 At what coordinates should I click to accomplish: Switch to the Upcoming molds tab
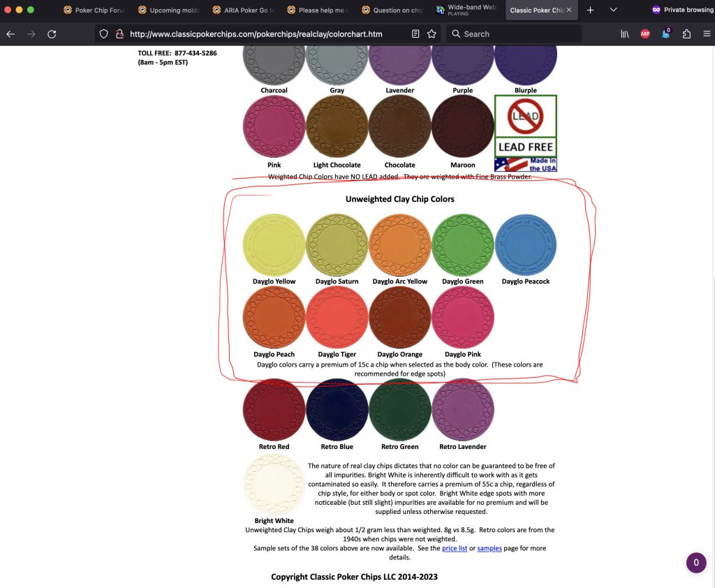tap(168, 10)
